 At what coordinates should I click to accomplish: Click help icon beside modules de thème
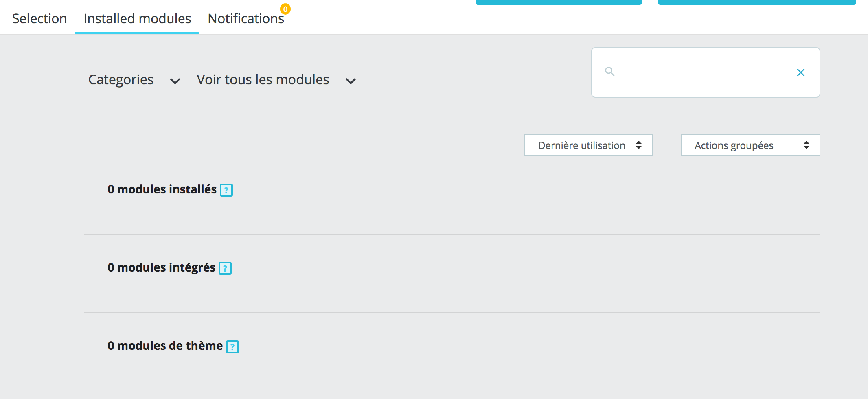point(232,347)
